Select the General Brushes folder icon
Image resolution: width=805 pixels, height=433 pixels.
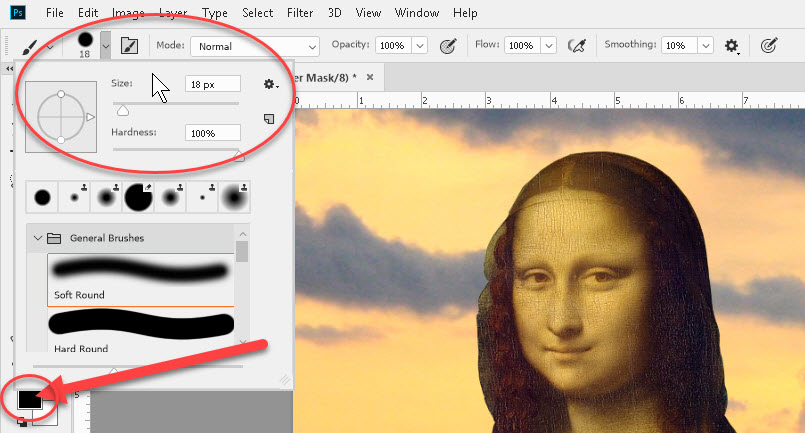[x=54, y=238]
